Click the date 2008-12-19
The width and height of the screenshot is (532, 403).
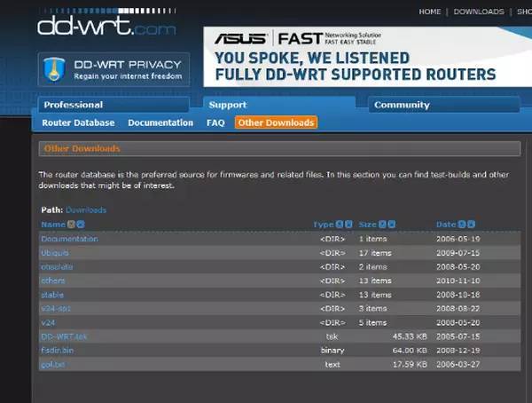pyautogui.click(x=458, y=351)
